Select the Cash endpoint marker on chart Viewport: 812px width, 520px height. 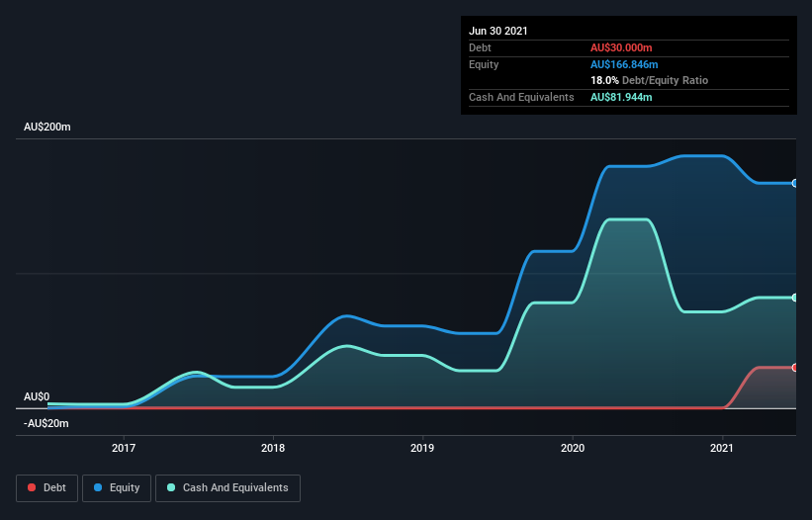coord(794,298)
